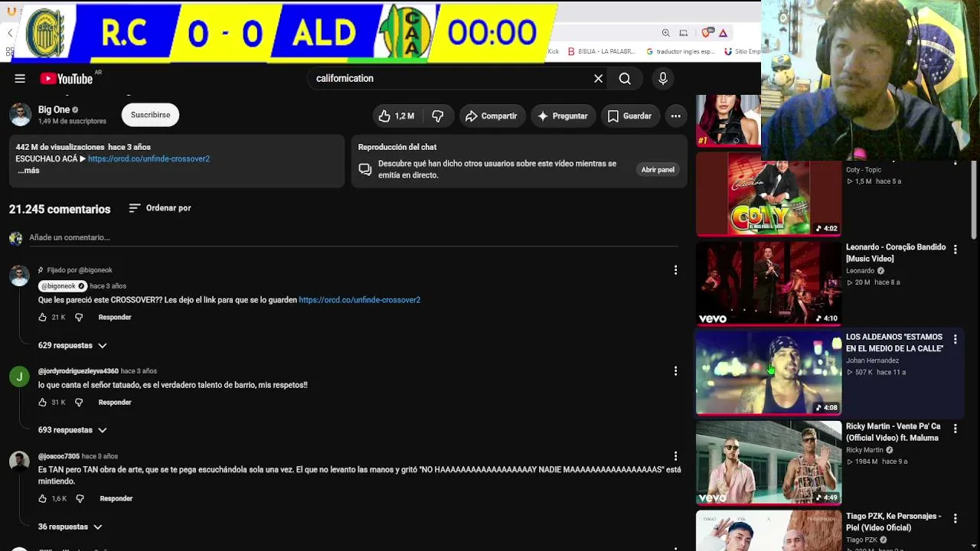Subscribe with the Suscribirse button
This screenshot has width=980, height=551.
150,115
